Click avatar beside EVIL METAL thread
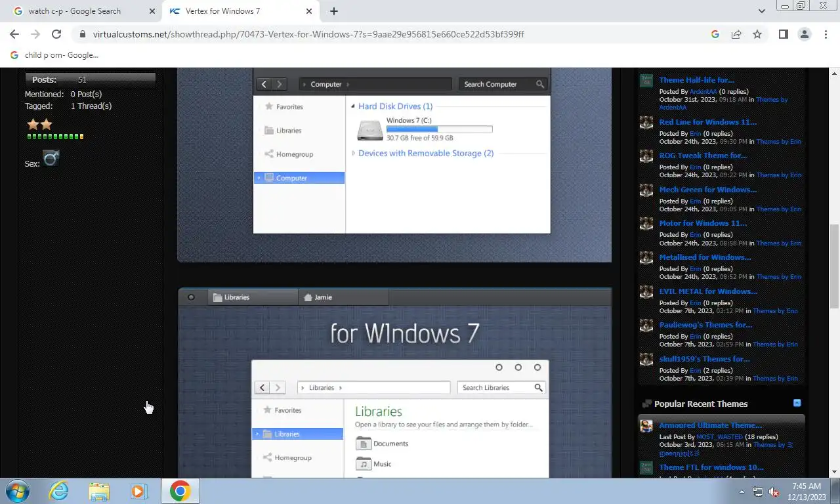Screen dimensions: 840x504 tap(646, 292)
